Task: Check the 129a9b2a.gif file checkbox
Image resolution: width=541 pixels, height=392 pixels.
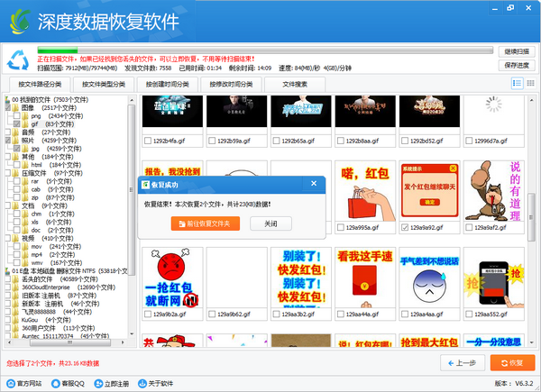Action: click(x=148, y=315)
